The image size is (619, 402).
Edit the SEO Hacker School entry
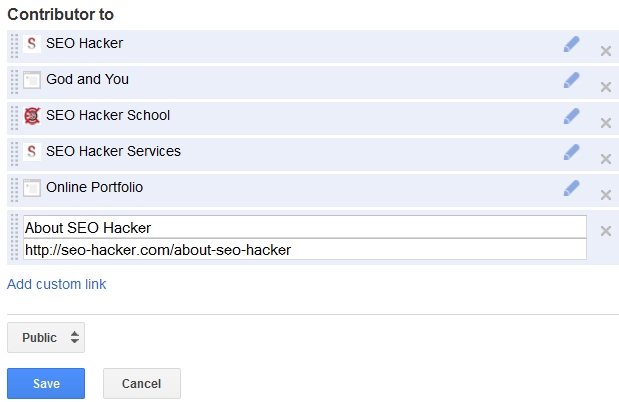pos(571,116)
